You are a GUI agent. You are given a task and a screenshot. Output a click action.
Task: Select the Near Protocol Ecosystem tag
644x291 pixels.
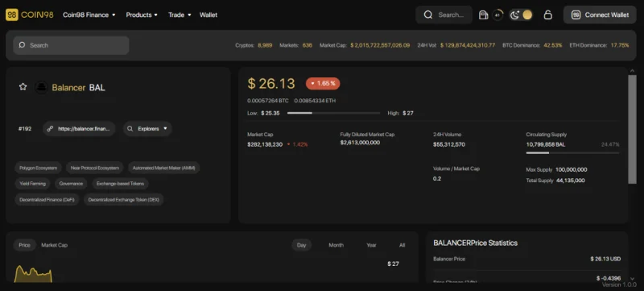[x=94, y=168]
